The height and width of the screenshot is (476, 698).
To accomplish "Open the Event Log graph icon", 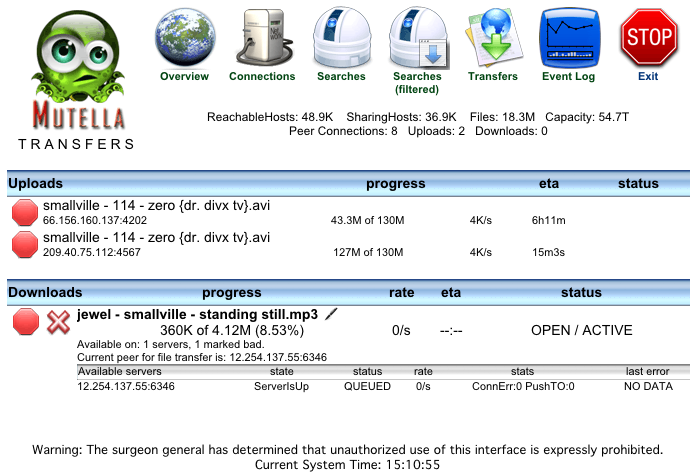I will (x=569, y=36).
